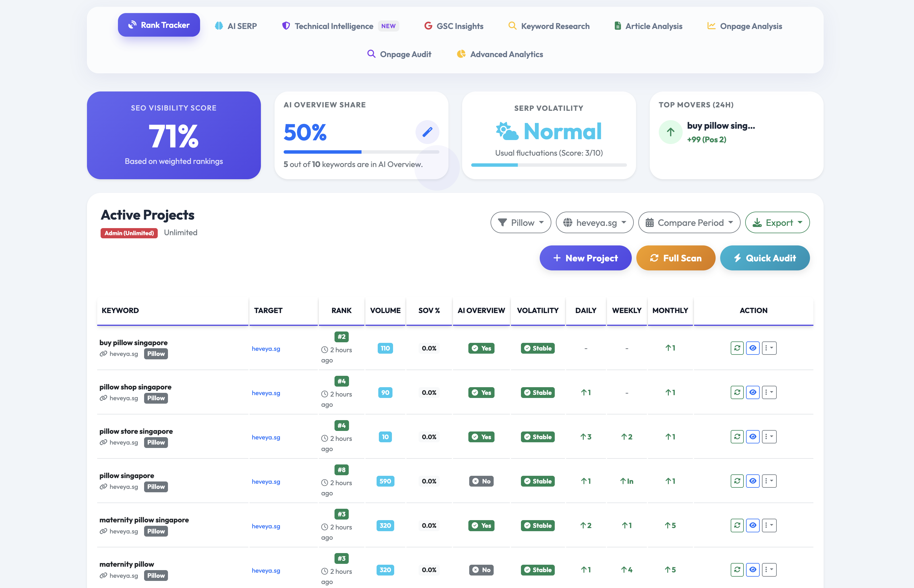View details for pillow singapore keyword
Image resolution: width=914 pixels, height=588 pixels.
(x=753, y=481)
